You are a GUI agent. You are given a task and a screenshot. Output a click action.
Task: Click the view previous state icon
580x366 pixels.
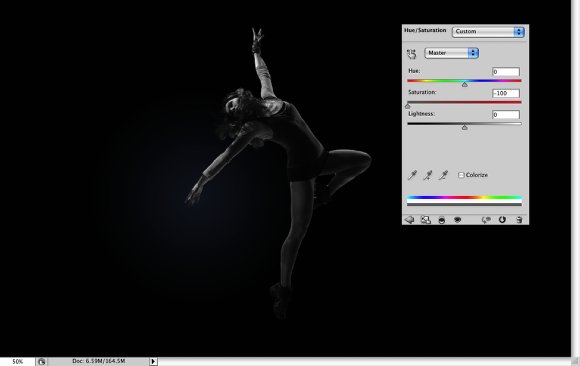pyautogui.click(x=486, y=220)
